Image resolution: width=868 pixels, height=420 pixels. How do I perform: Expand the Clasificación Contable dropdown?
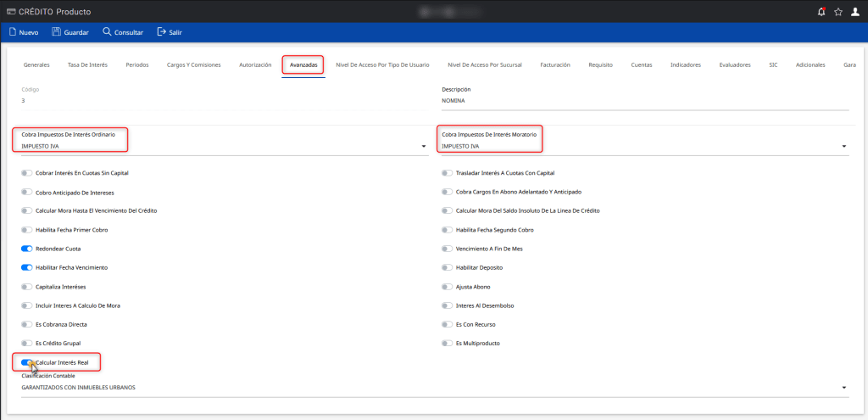(844, 388)
